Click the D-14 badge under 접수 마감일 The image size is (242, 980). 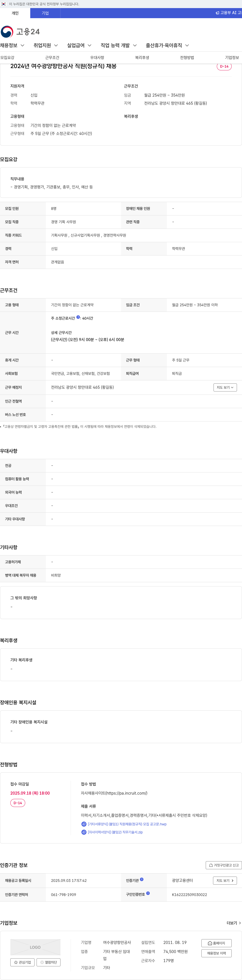click(x=17, y=803)
